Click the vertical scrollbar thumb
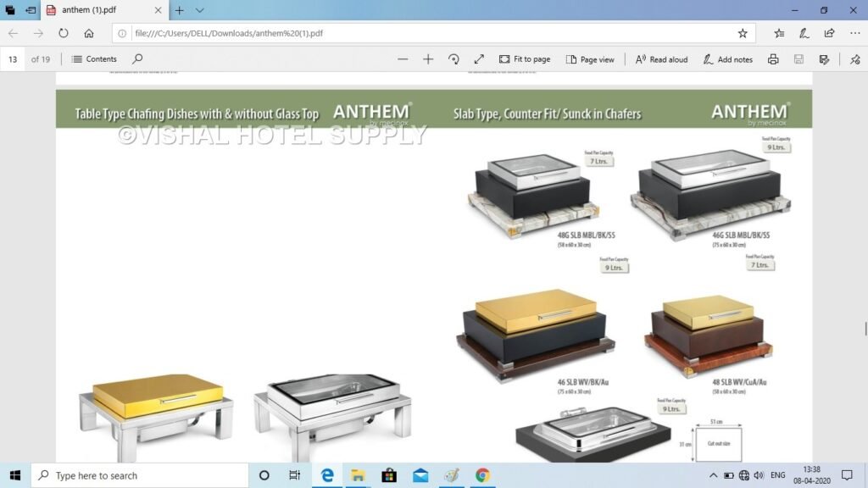 click(865, 328)
